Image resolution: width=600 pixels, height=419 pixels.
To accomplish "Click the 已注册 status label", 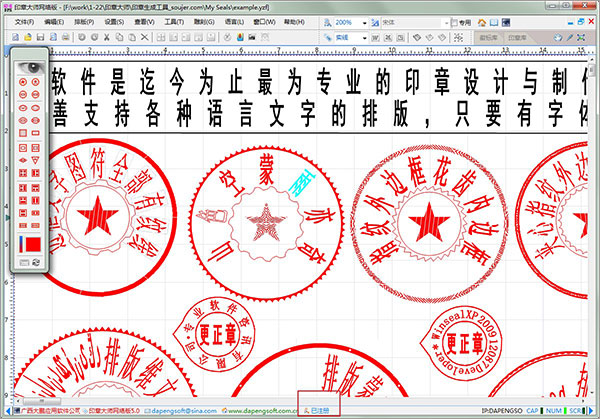I will (320, 411).
